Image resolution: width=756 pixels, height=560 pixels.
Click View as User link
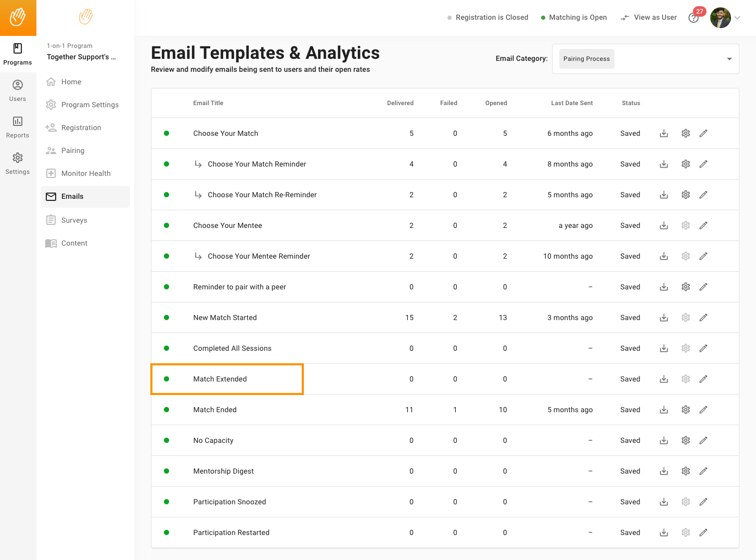pos(649,17)
